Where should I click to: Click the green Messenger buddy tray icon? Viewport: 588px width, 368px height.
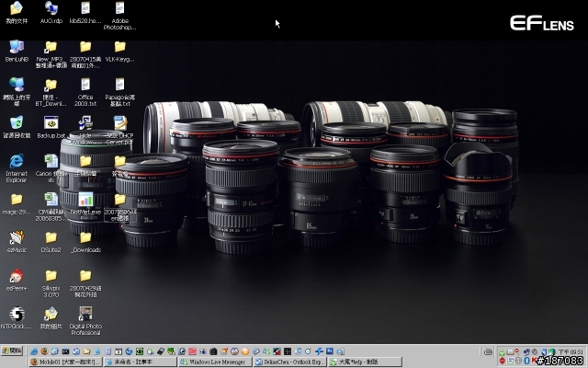(502, 352)
